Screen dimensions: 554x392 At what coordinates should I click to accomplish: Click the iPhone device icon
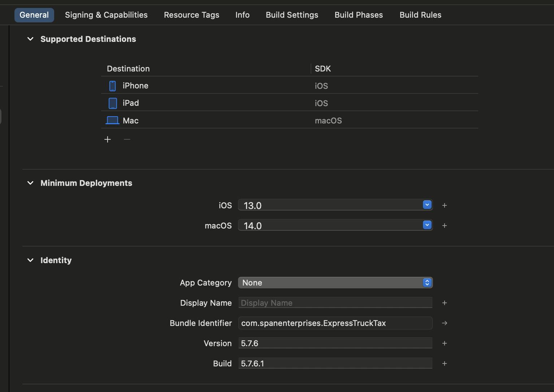(x=113, y=86)
